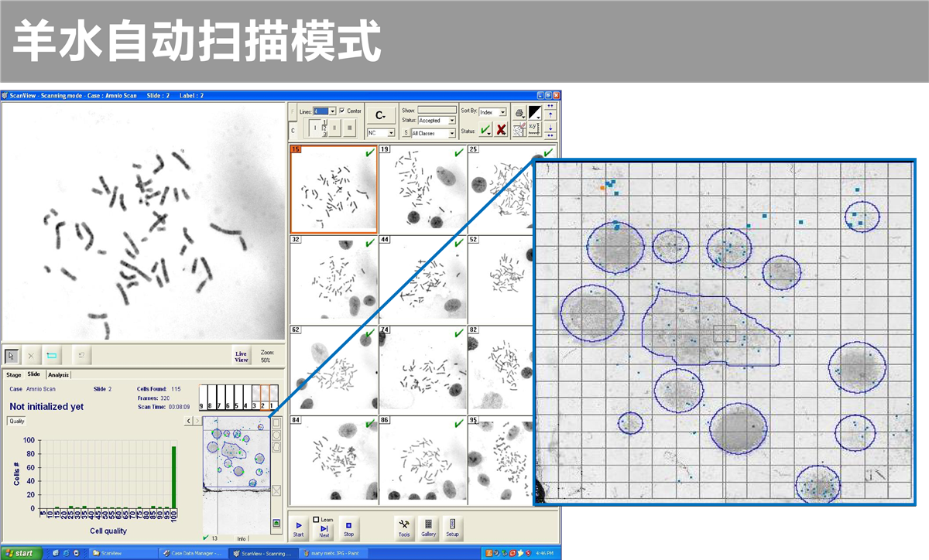Viewport: 929px width, 560px height.
Task: Toggle the Center checkbox
Action: [x=342, y=111]
